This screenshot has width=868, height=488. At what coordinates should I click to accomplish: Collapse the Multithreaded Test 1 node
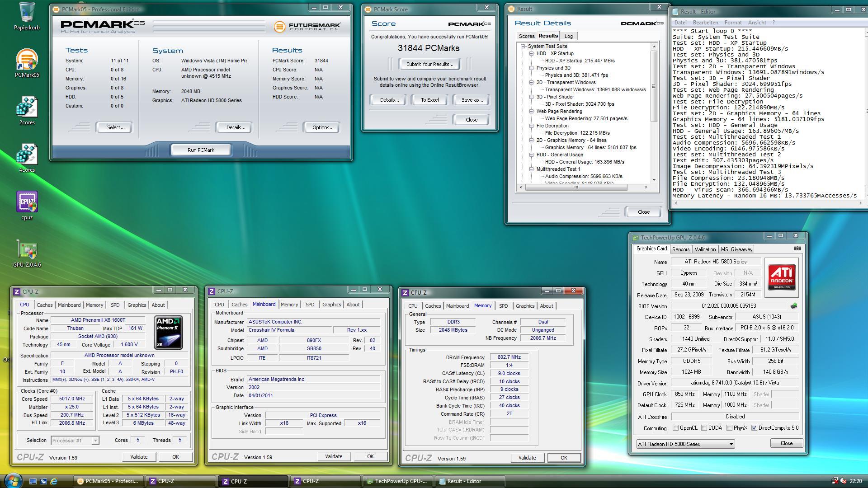coord(532,169)
